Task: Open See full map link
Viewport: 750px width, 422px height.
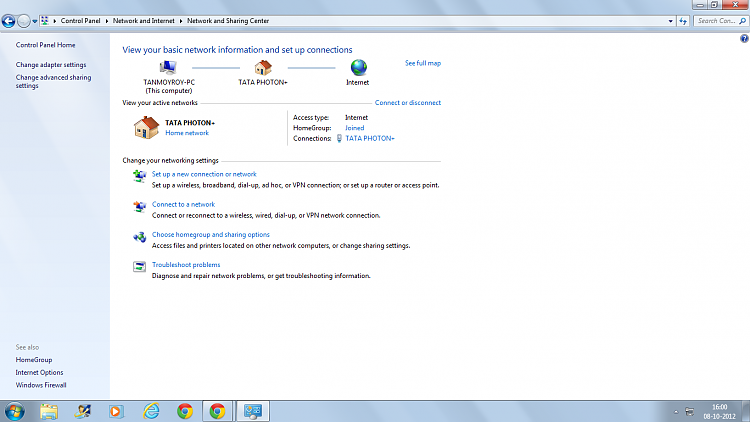Action: tap(423, 63)
